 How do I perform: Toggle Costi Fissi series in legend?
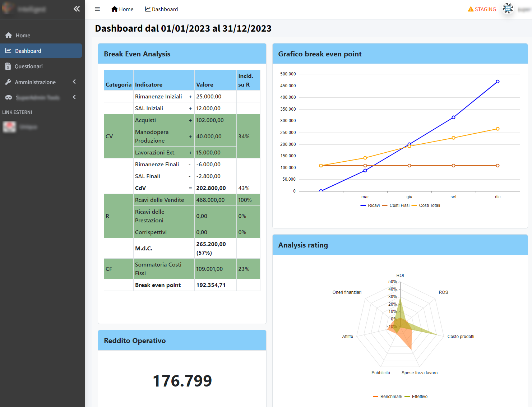[395, 205]
